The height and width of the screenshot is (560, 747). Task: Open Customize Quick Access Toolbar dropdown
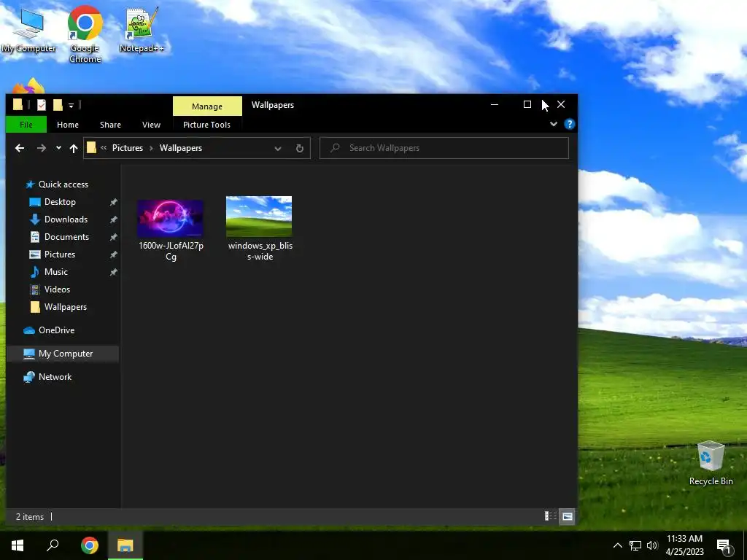[x=71, y=105]
